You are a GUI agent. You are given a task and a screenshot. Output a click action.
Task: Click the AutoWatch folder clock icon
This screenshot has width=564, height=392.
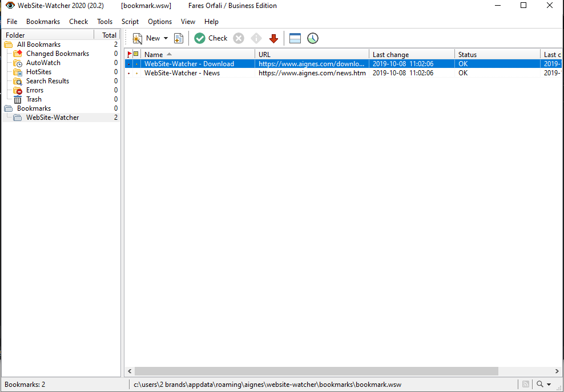[x=18, y=63]
